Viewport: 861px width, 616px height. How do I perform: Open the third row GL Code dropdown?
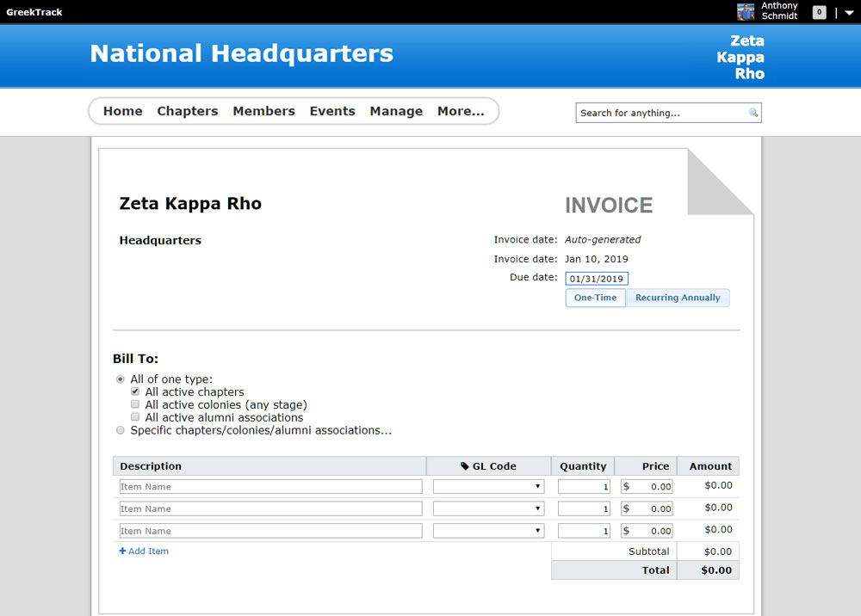coord(488,531)
